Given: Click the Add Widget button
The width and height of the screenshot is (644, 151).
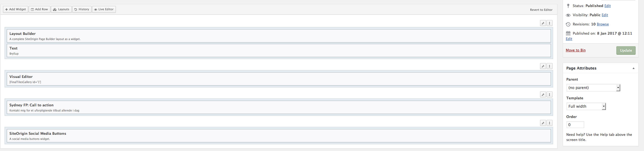Looking at the screenshot, I should pos(15,9).
